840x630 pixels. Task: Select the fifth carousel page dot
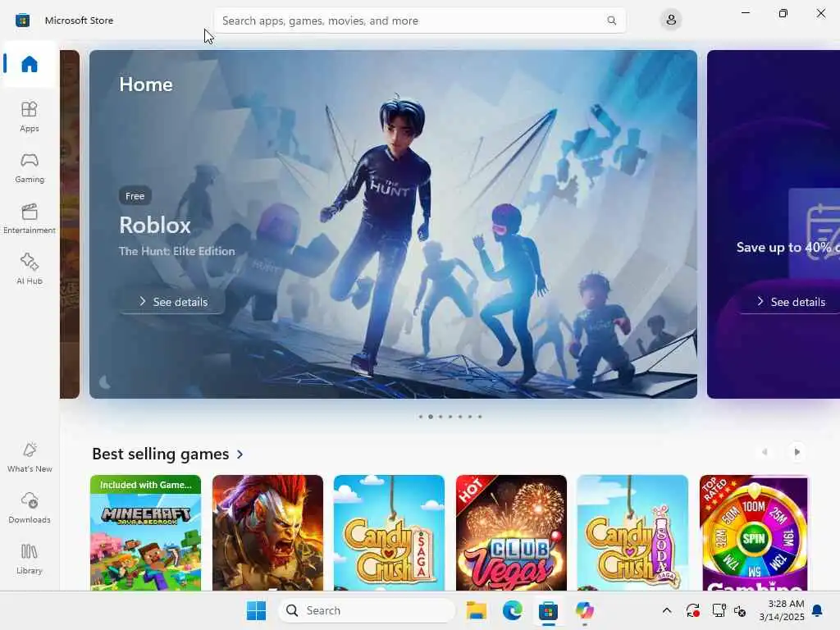459,416
